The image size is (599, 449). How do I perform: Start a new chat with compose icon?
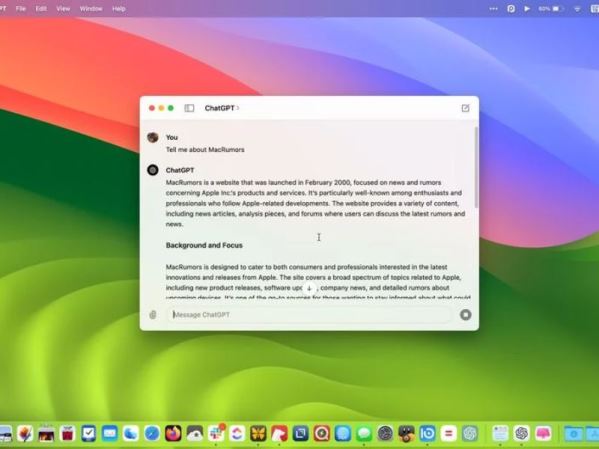pos(465,108)
